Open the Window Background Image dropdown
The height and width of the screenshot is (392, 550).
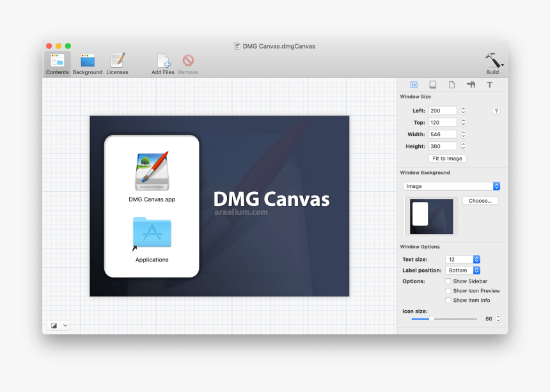point(452,186)
